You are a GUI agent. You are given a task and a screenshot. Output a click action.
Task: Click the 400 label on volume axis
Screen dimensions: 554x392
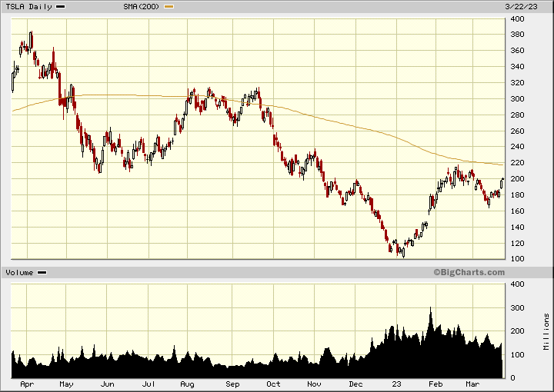(517, 284)
